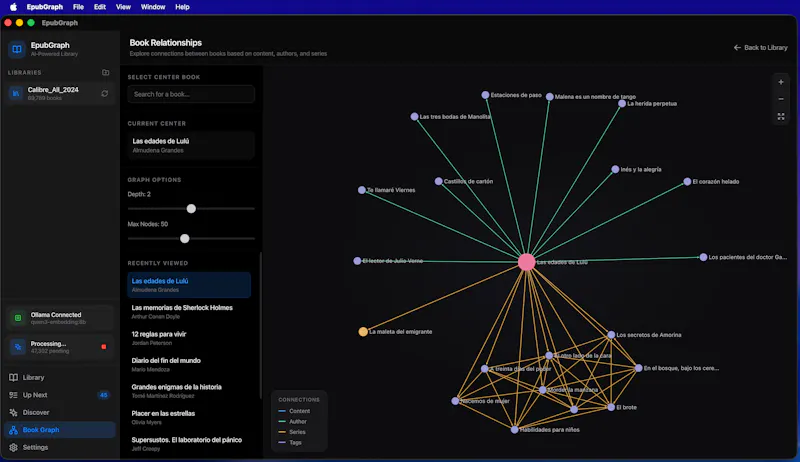
Task: Stop processing with the red button
Action: pos(104,347)
